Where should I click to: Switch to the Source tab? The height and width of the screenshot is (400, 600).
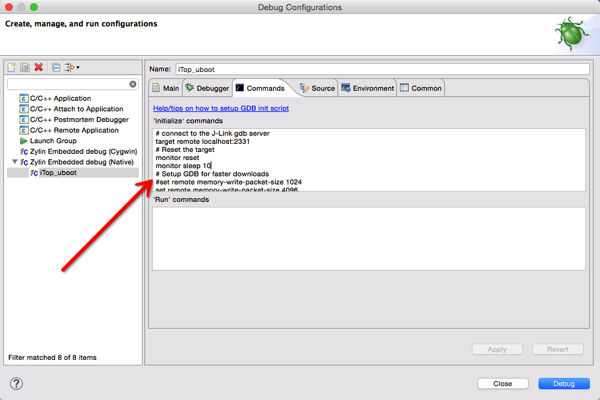[317, 88]
